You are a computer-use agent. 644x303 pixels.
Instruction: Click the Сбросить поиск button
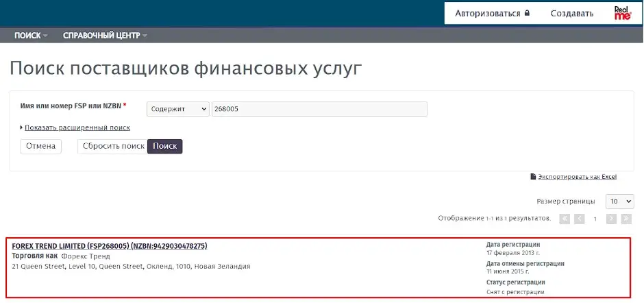tap(113, 147)
